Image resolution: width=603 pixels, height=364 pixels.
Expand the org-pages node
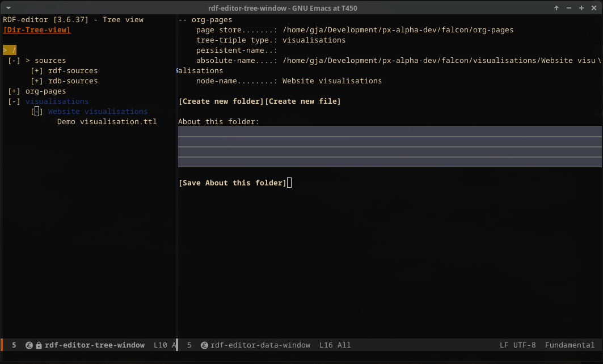[x=14, y=91]
